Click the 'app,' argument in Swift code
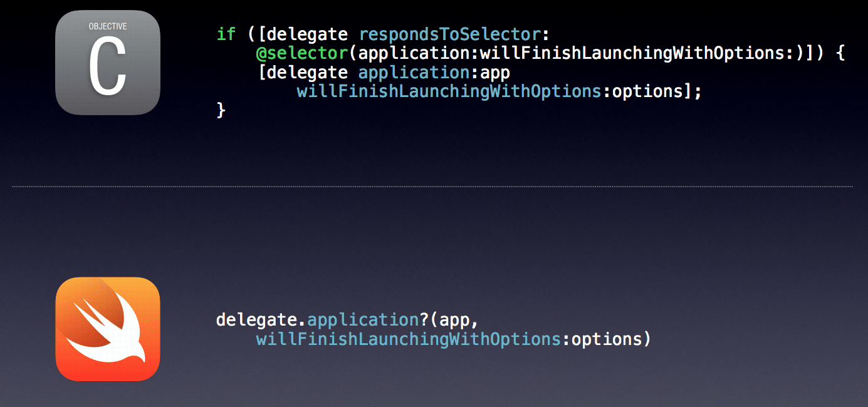This screenshot has height=407, width=868. coord(459,320)
